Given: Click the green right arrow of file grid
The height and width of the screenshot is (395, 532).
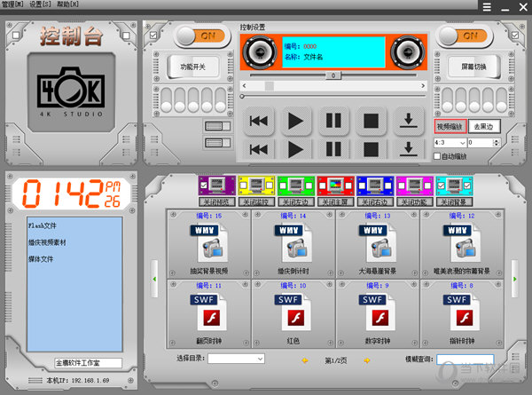Looking at the screenshot, I should [x=514, y=280].
